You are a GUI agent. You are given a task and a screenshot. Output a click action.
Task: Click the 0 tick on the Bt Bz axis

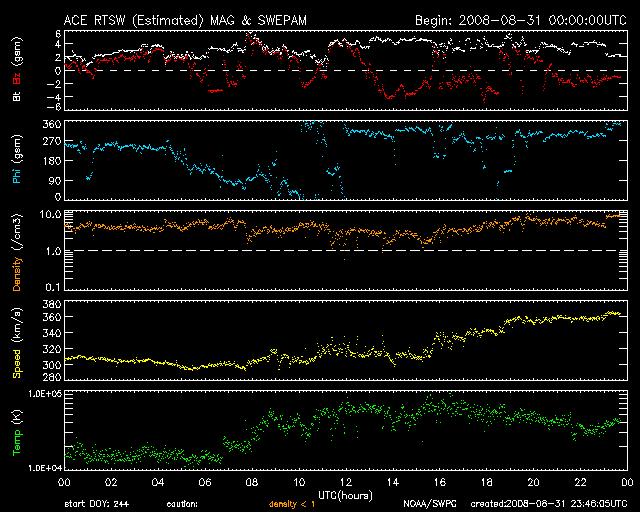click(x=58, y=71)
